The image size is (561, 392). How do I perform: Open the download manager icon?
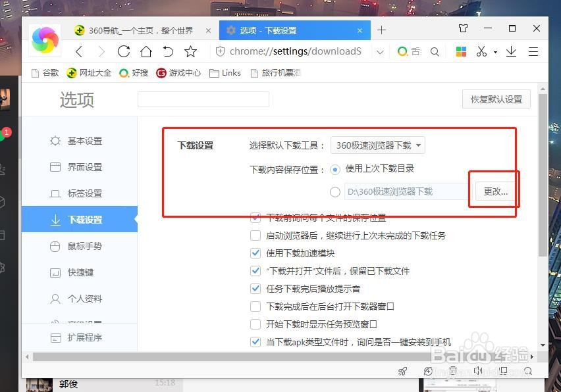512,51
